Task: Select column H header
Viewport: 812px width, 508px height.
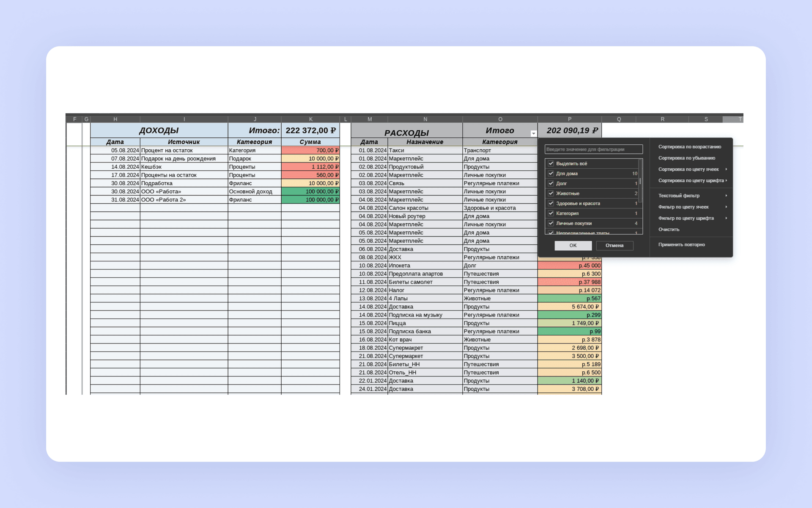Action: coord(115,119)
